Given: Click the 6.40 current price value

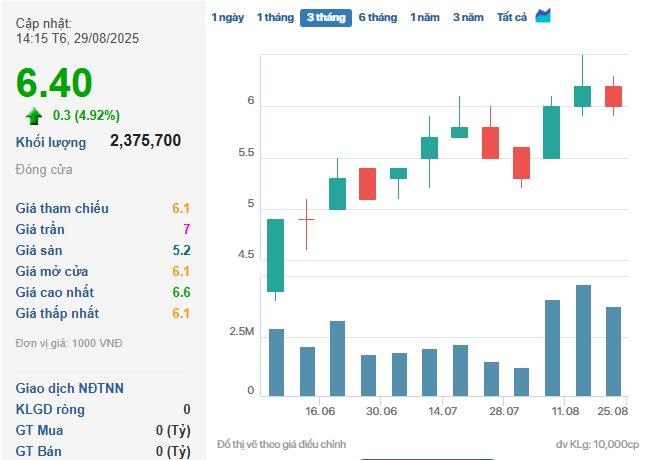Looking at the screenshot, I should [54, 82].
